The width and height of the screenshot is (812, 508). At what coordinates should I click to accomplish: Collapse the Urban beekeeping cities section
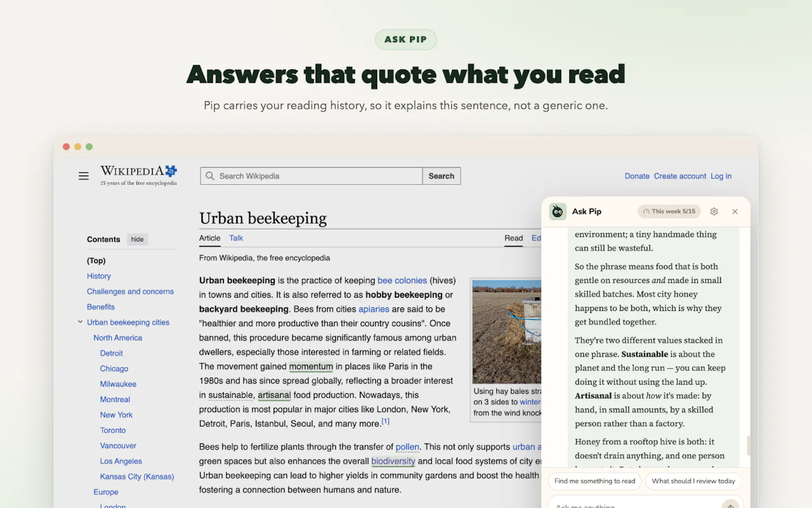80,322
